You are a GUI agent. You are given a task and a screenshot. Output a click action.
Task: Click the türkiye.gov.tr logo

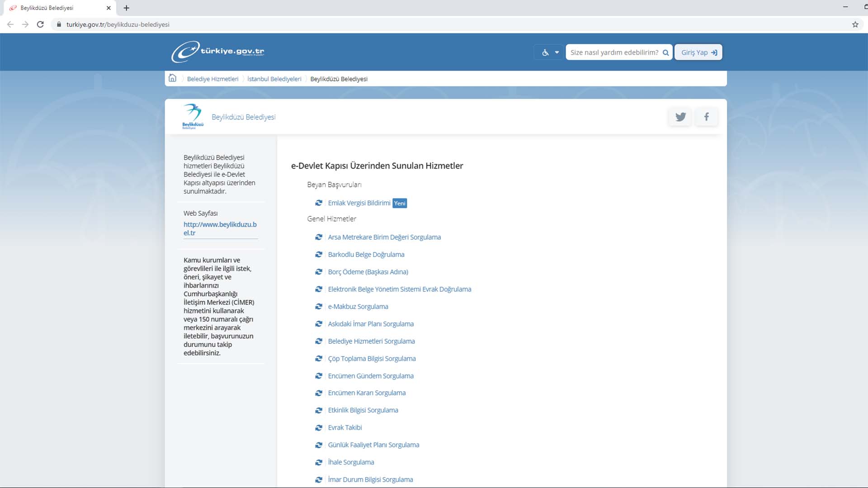point(218,52)
